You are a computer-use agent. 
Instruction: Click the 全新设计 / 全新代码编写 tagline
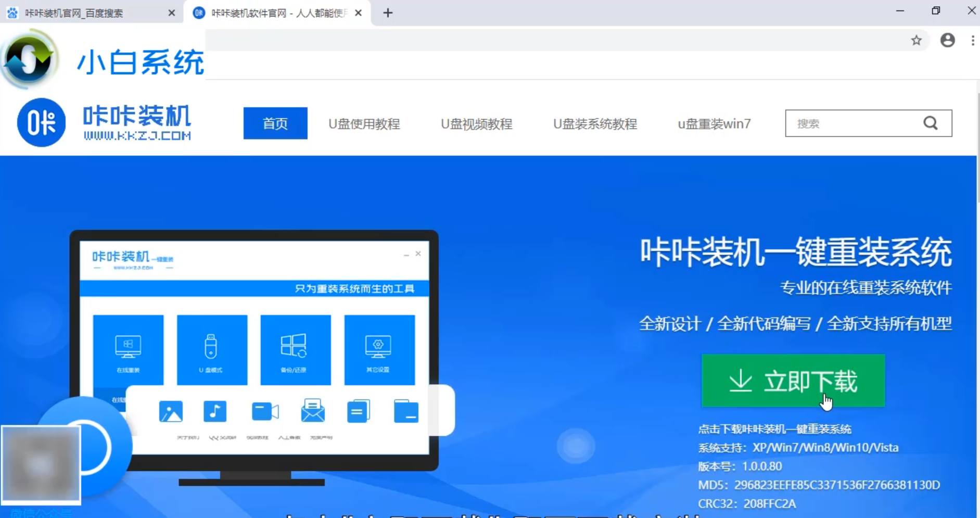[x=795, y=324]
